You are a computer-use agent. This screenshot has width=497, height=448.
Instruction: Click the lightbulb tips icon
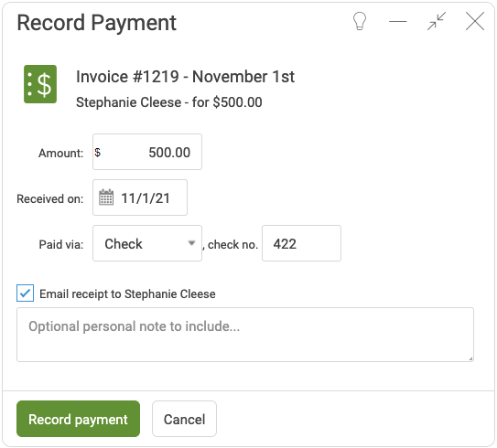click(360, 21)
